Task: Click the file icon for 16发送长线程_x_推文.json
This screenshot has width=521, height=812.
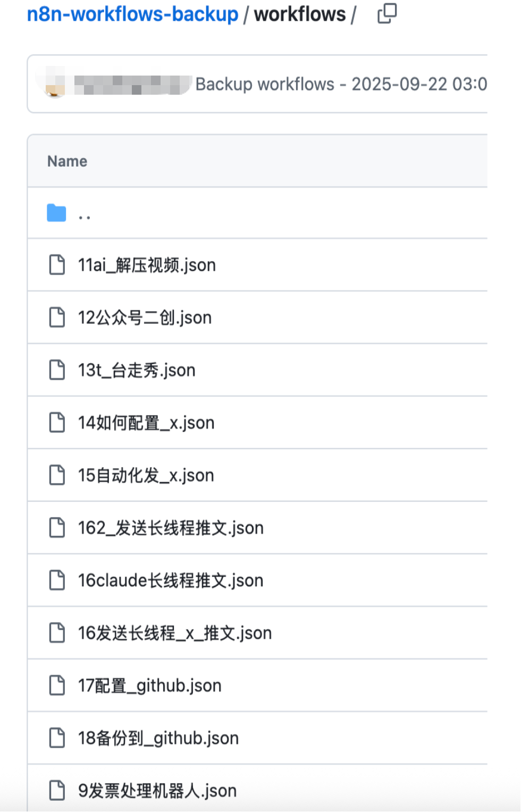Action: coord(57,633)
